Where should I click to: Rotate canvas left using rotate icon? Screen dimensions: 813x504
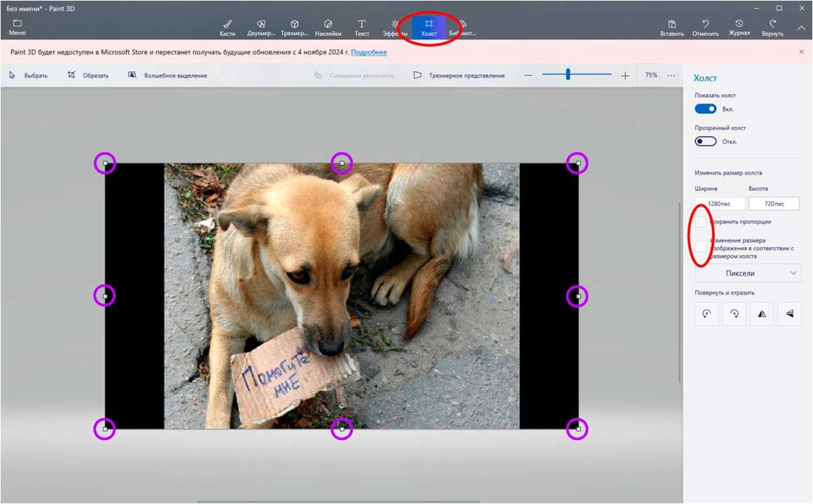pos(707,314)
